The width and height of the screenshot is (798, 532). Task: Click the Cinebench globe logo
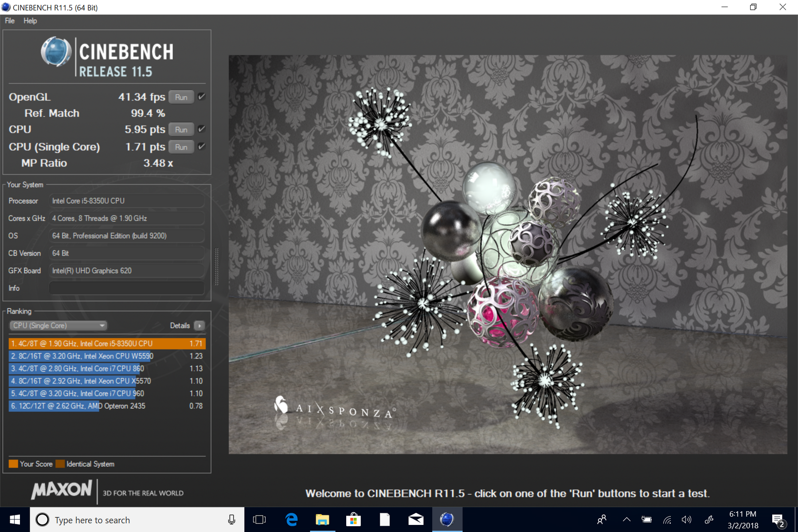point(56,51)
